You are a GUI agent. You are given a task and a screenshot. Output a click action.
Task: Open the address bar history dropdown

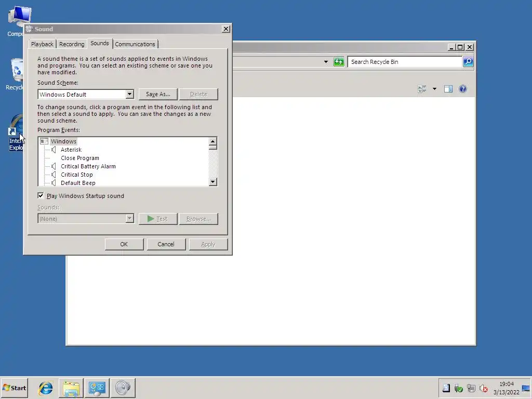click(x=326, y=62)
